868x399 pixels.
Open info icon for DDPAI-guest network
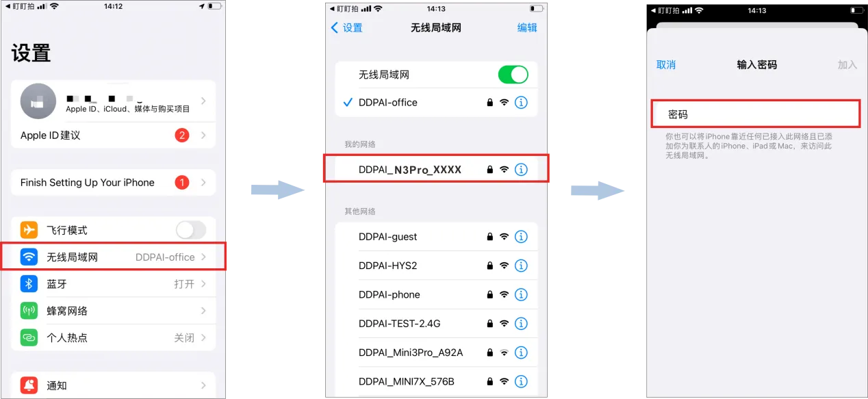[521, 237]
